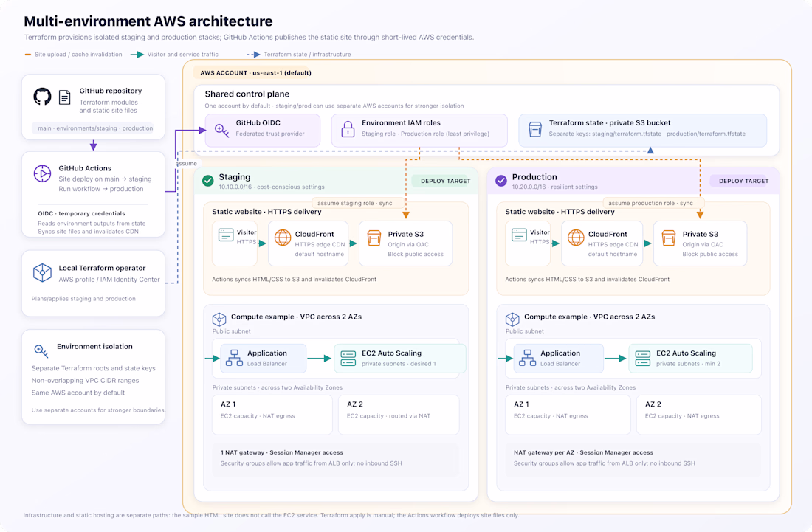Click the Production Application Load Balancer icon

coord(528,358)
